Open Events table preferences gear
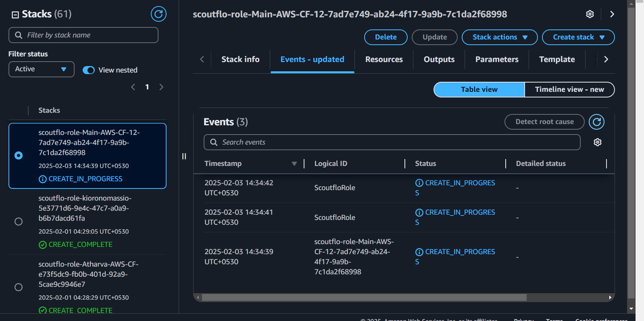 coord(598,142)
